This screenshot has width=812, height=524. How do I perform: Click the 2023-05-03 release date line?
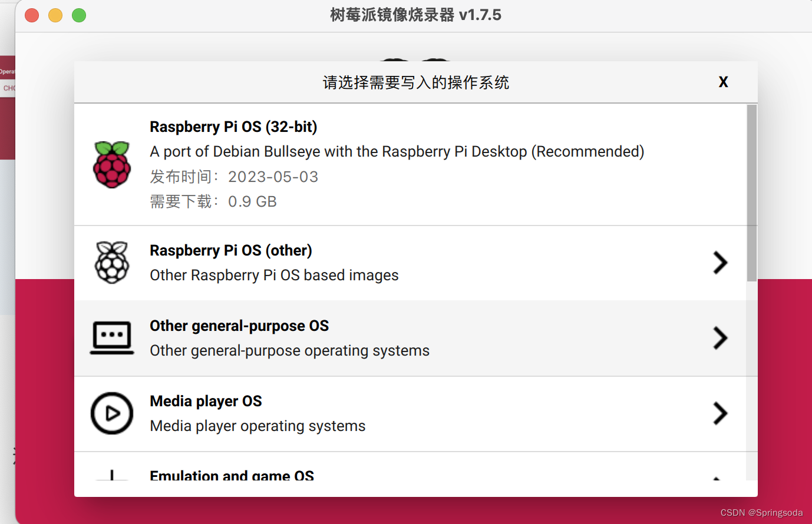pos(234,177)
